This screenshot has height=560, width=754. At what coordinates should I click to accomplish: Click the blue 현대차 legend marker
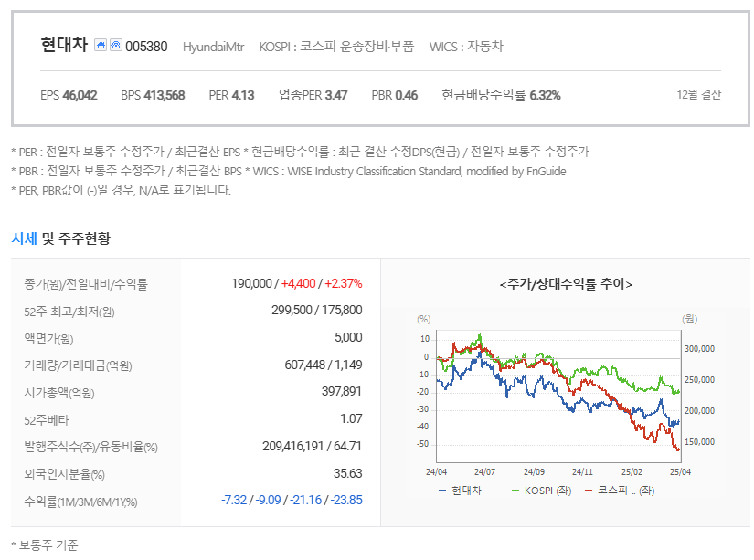pyautogui.click(x=442, y=491)
